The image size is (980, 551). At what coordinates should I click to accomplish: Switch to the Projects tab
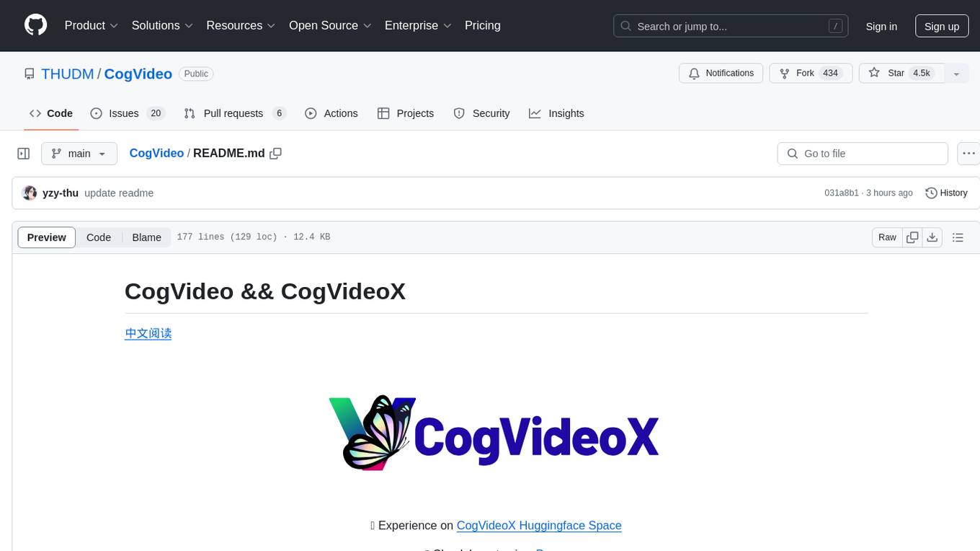click(x=406, y=113)
